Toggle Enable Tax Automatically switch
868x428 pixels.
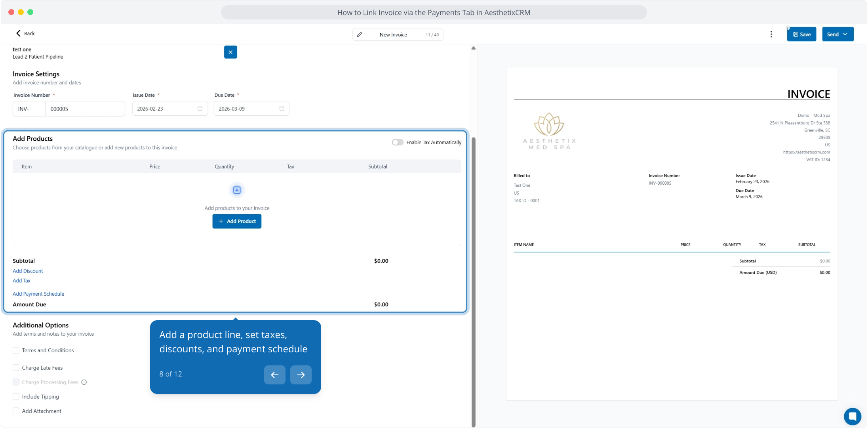tap(398, 142)
